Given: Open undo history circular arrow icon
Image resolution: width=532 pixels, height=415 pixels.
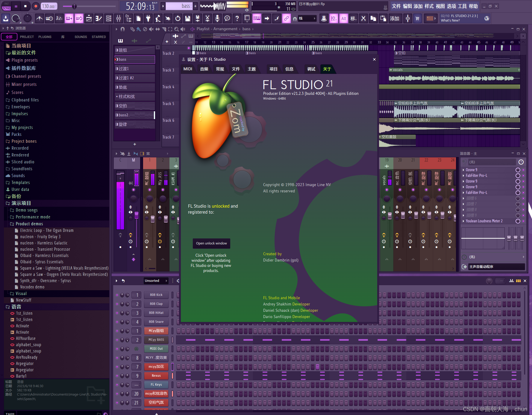Looking at the screenshot, I should (178, 19).
